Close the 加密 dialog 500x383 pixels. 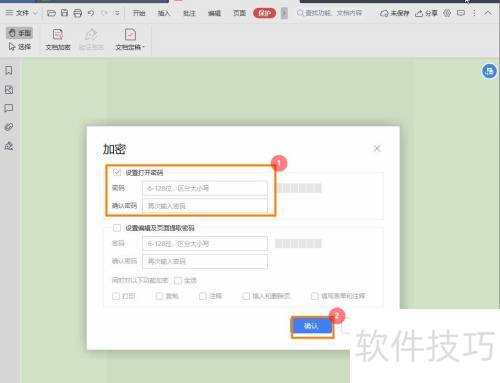(x=377, y=148)
